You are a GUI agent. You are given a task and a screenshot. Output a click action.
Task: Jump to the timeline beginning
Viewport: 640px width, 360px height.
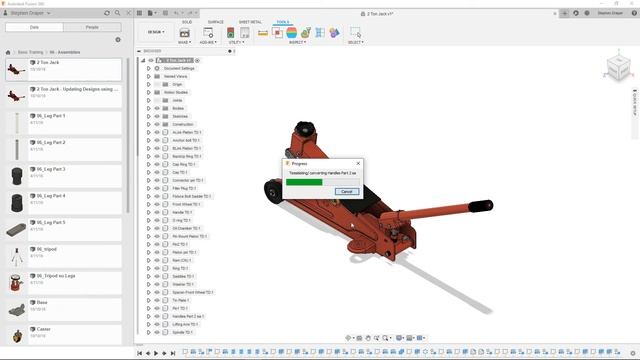coord(139,353)
